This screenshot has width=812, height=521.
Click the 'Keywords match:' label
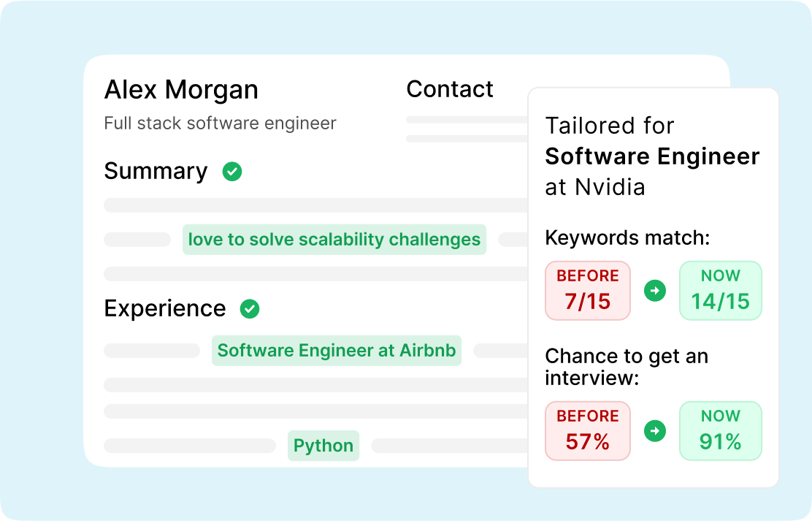point(628,238)
